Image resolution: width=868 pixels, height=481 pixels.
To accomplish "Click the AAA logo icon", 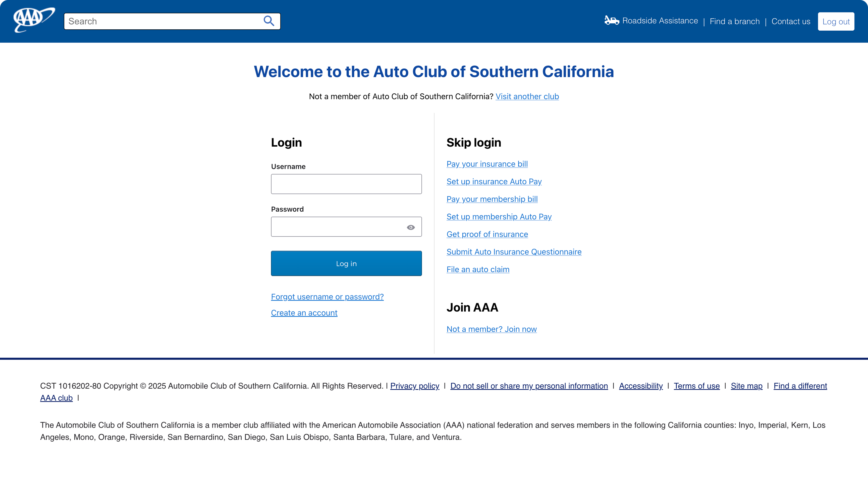I will click(34, 20).
